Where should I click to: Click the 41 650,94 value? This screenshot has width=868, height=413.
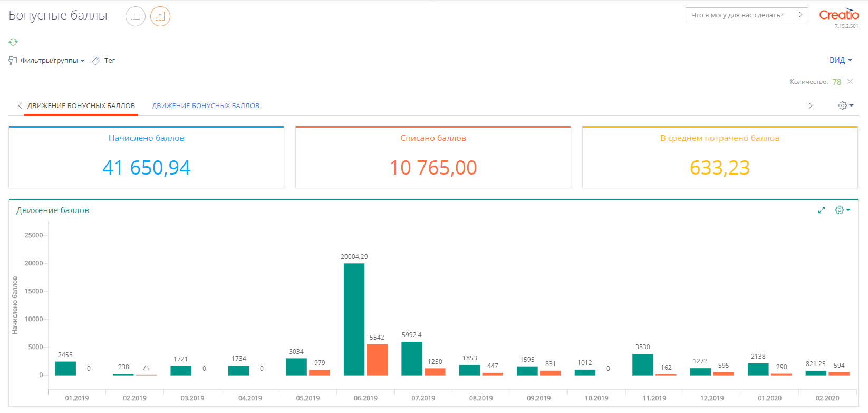pos(147,168)
